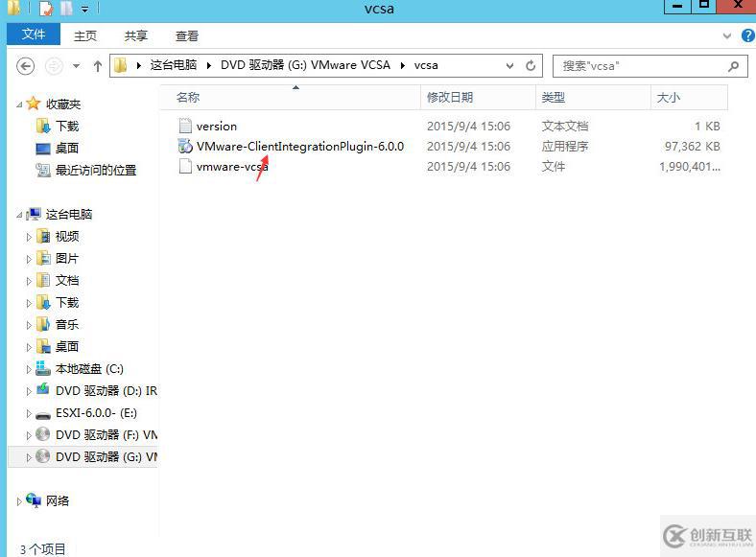This screenshot has height=557, width=756.
Task: Collapse the 收藏夹 favorites group
Action: [x=19, y=104]
